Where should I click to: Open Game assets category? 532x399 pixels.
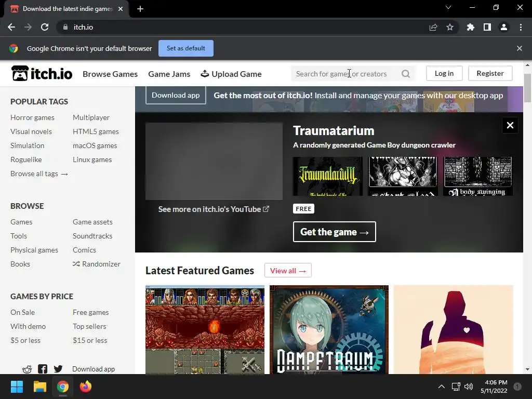[92, 222]
